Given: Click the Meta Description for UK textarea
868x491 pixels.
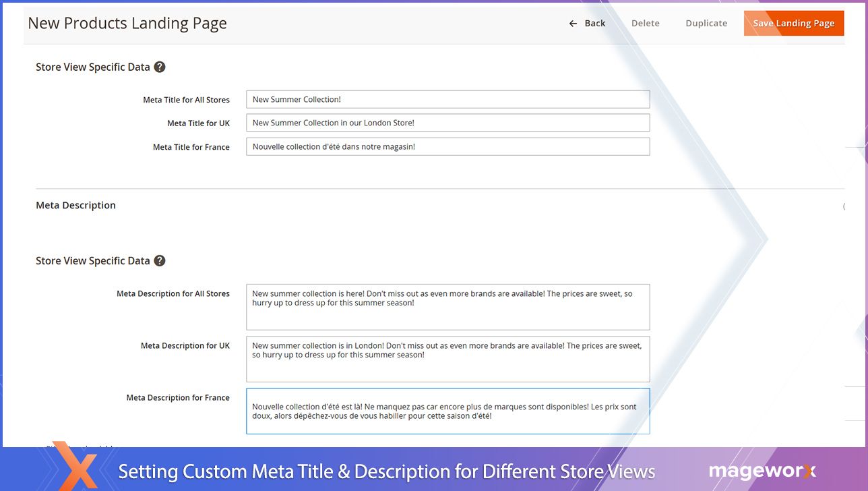Looking at the screenshot, I should click(447, 358).
